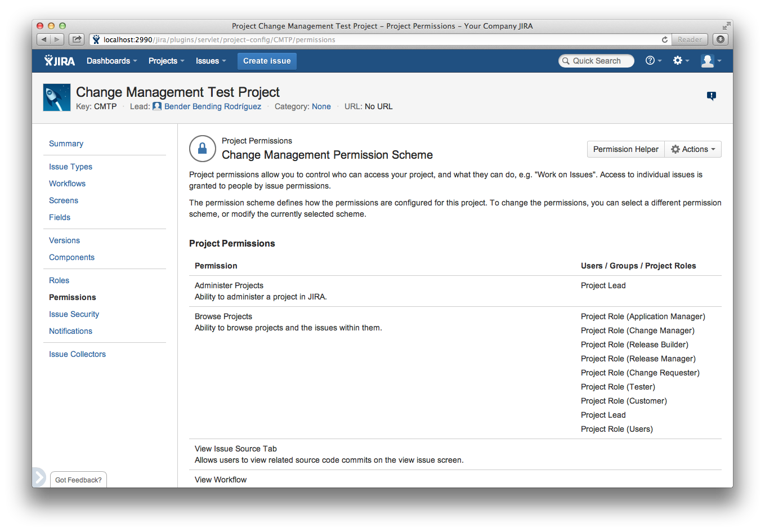Click Project Role (Customer) entry
Screen dimensions: 765x532
click(x=624, y=401)
